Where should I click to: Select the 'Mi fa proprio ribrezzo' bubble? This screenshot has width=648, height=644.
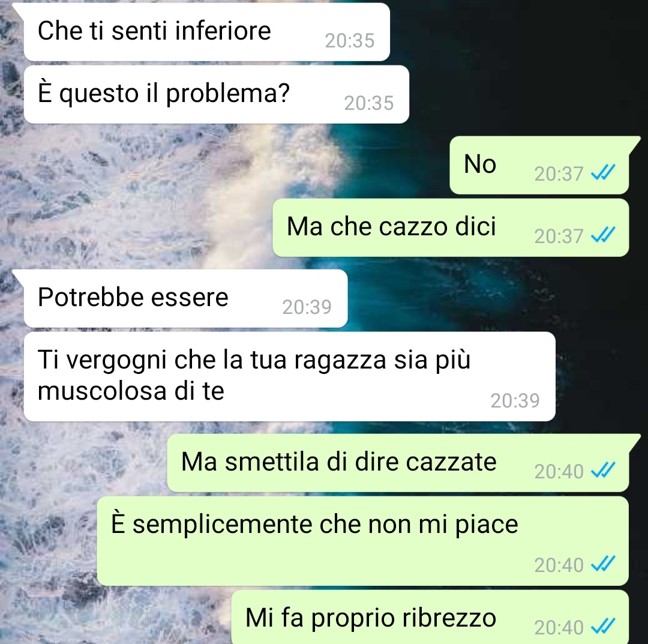430,617
